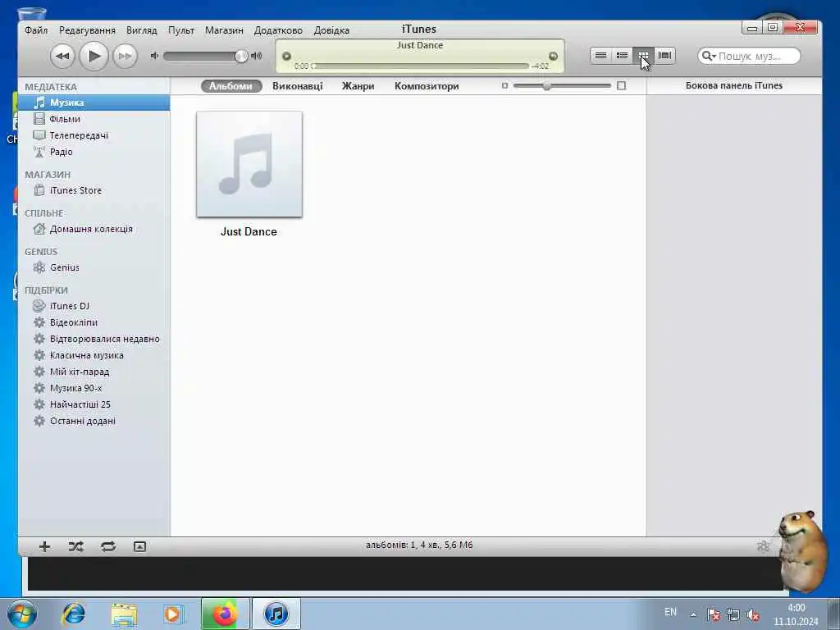
Task: Click the Just Dance album title
Action: coord(249,232)
